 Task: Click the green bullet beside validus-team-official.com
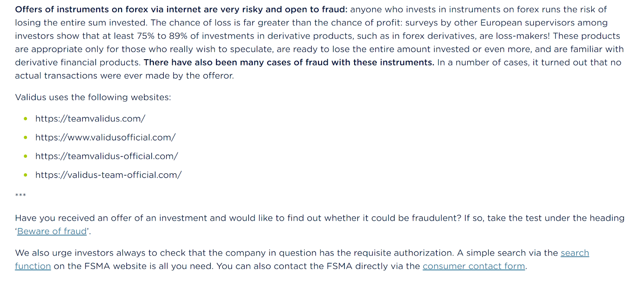tap(26, 175)
